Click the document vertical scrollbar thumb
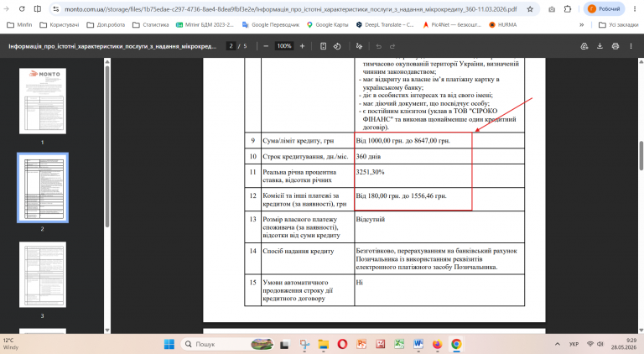Viewport: 644px width, 354px height. 641,155
